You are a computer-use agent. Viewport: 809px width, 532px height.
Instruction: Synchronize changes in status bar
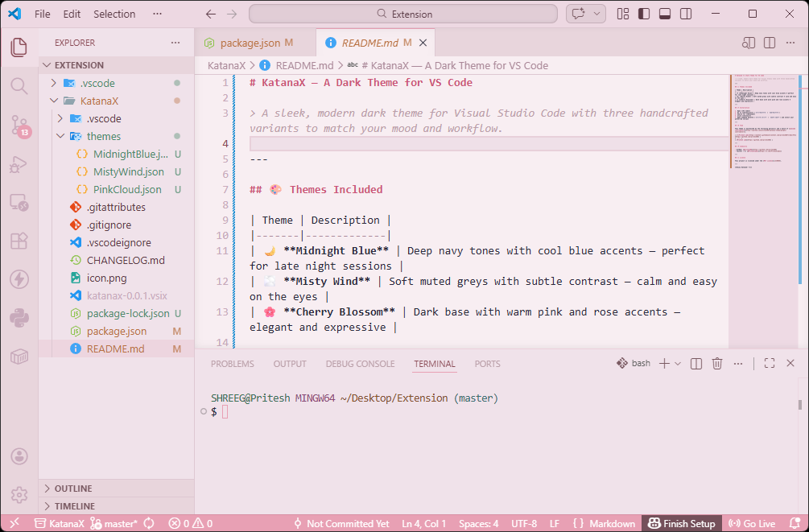click(149, 523)
